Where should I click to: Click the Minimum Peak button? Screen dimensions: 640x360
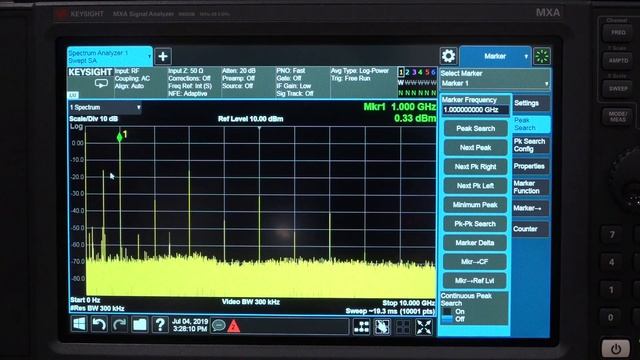475,205
